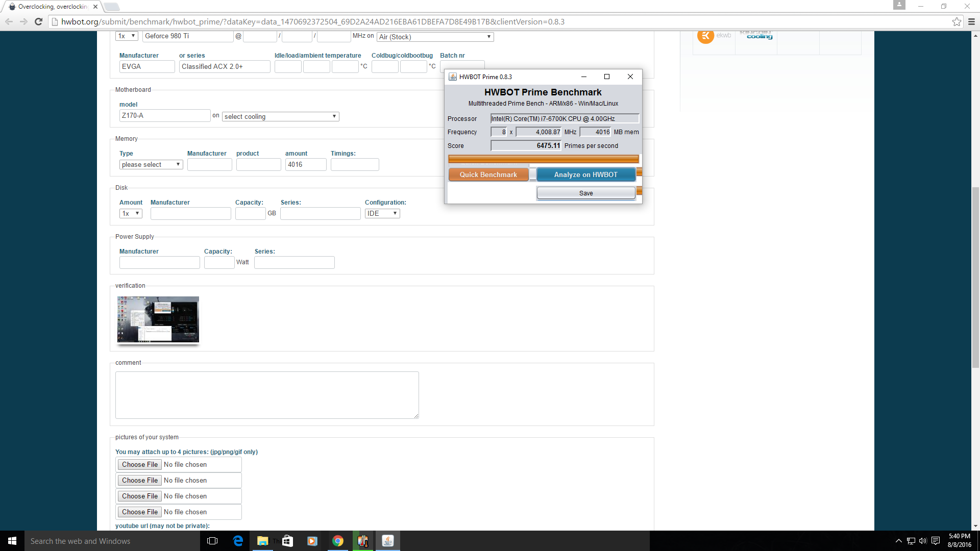The width and height of the screenshot is (980, 551).
Task: Focus the hwbot.org address bar
Action: pyautogui.click(x=500, y=21)
